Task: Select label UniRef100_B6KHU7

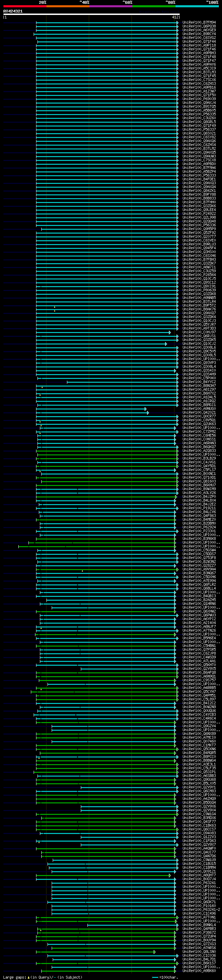Action: point(199,485)
